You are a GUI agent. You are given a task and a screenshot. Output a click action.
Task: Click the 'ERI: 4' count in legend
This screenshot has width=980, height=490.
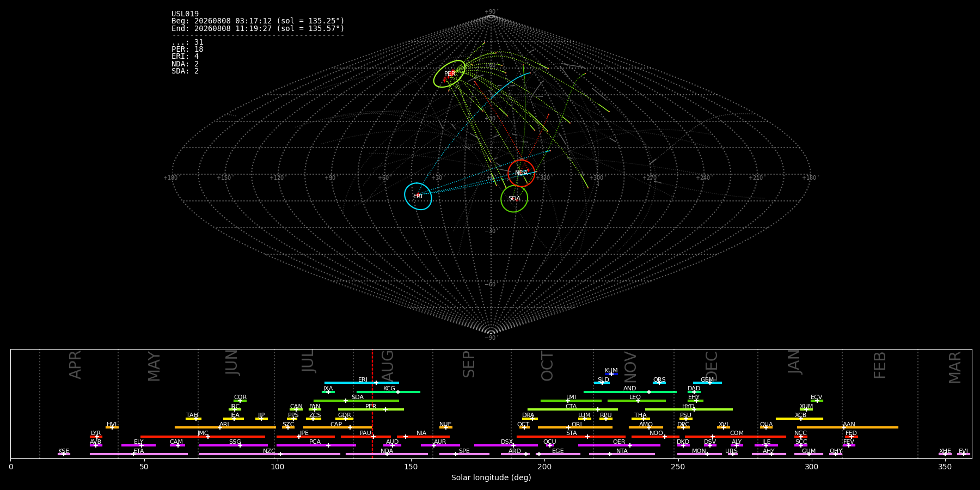(x=185, y=57)
